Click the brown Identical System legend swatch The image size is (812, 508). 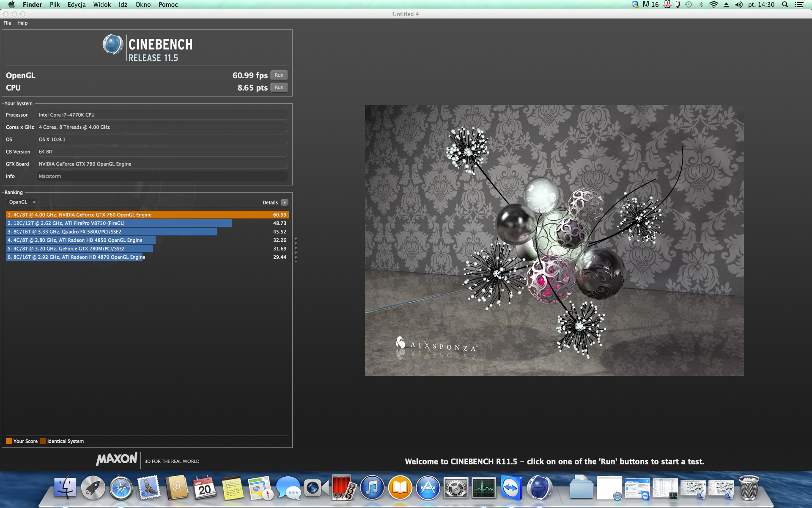coord(43,441)
